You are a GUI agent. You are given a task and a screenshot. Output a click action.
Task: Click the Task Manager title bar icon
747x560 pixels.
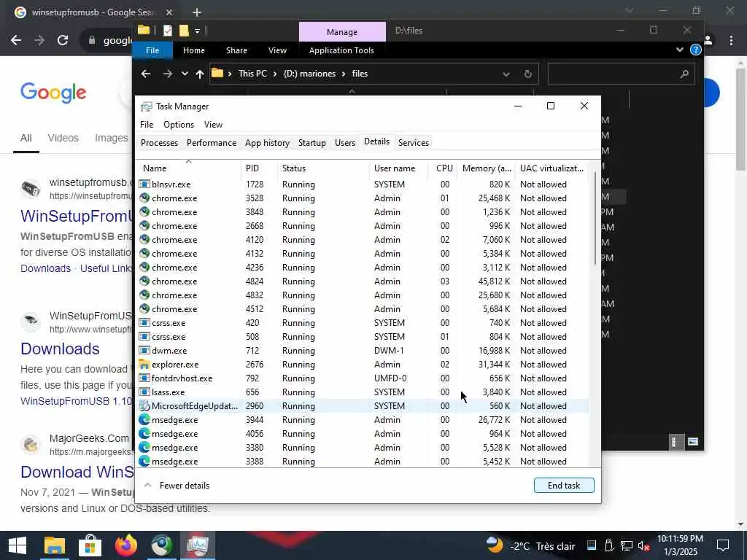point(146,106)
